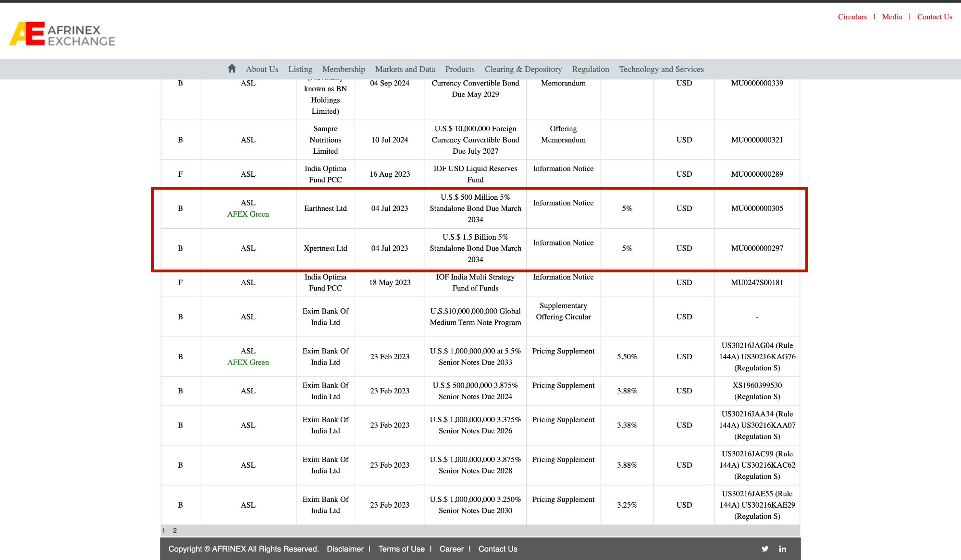Viewport: 961px width, 560px height.
Task: Click AFEX Green label in the Earthnest row
Action: 248,214
